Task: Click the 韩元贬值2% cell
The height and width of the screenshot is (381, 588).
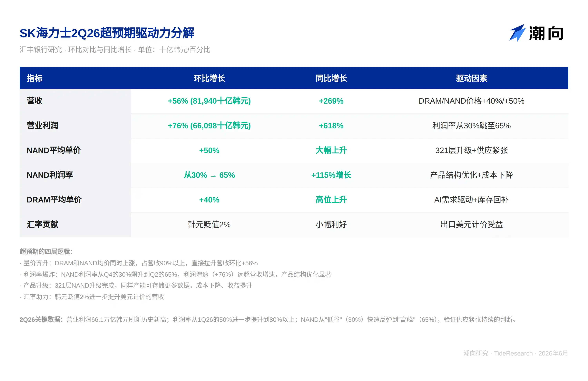Action: 209,224
